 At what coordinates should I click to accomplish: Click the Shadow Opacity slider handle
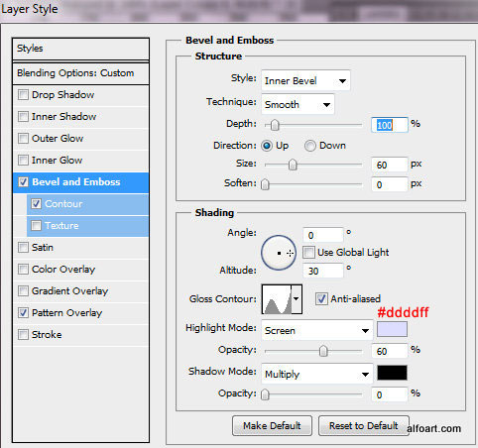coord(265,394)
